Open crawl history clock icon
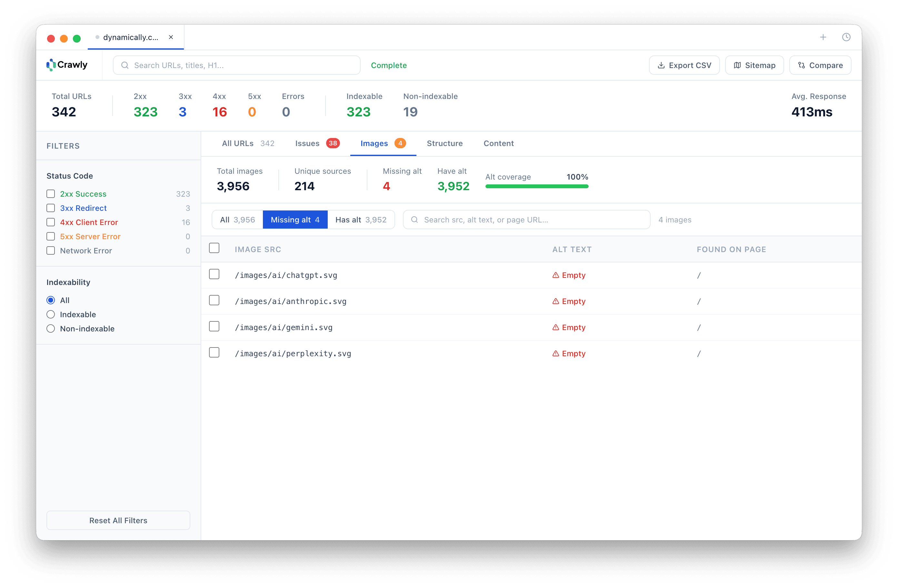This screenshot has height=588, width=898. pos(846,37)
